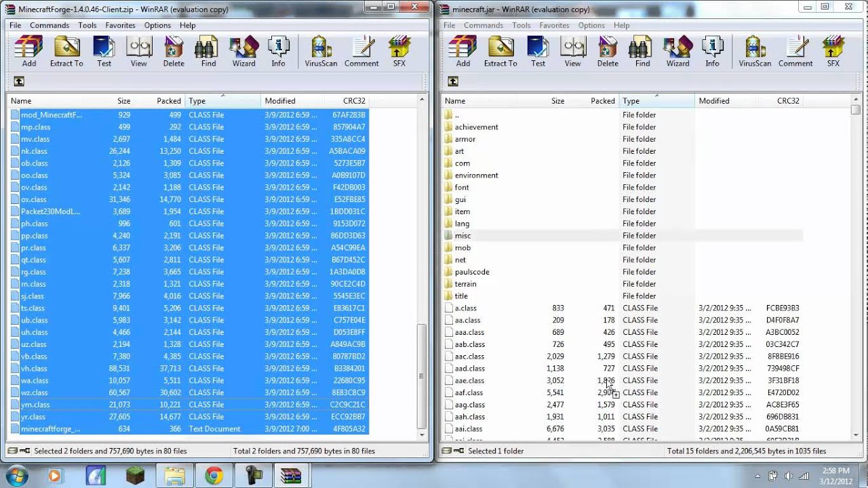
Task: Click Extract To in MinecraftForge window
Action: point(66,52)
